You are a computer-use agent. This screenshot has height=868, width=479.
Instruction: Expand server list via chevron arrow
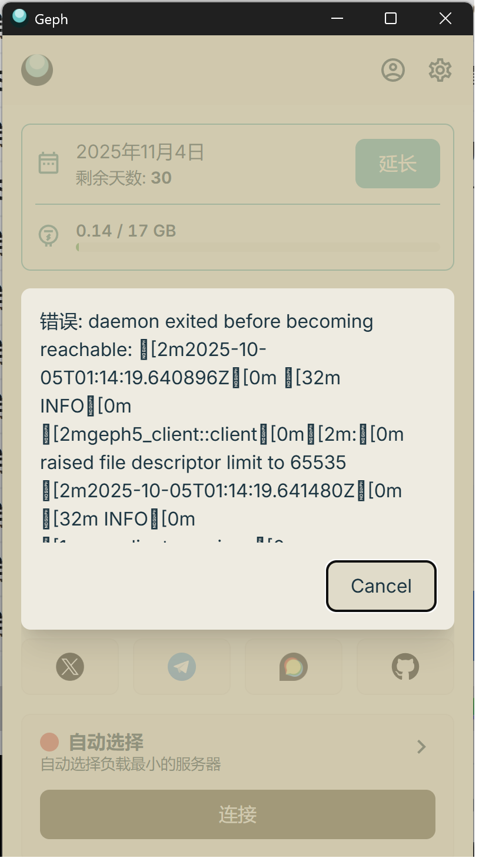click(x=421, y=747)
